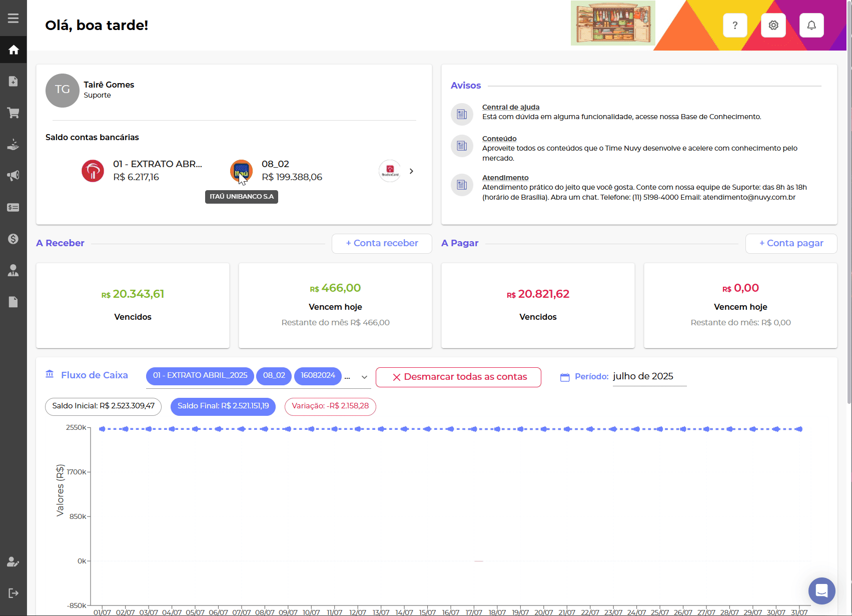Open the shopping cart sidebar icon

coord(14,113)
